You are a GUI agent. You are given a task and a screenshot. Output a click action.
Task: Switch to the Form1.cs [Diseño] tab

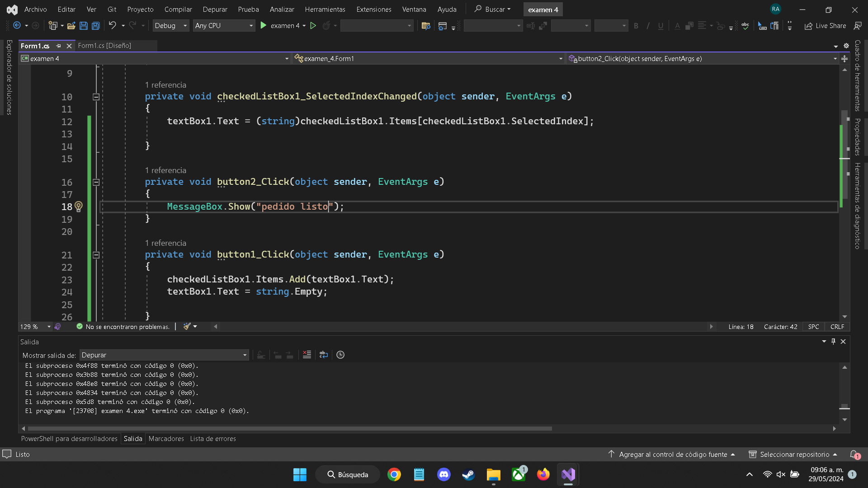pos(104,46)
